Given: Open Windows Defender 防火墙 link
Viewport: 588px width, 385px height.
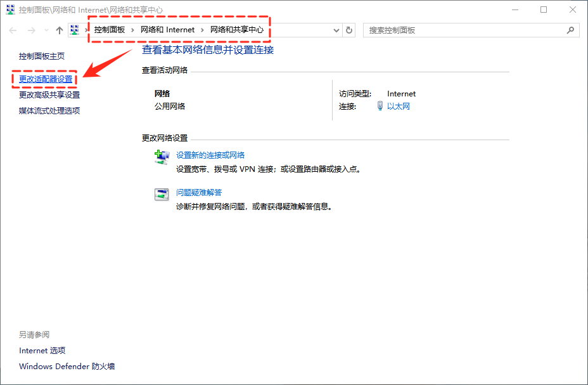Looking at the screenshot, I should (67, 366).
